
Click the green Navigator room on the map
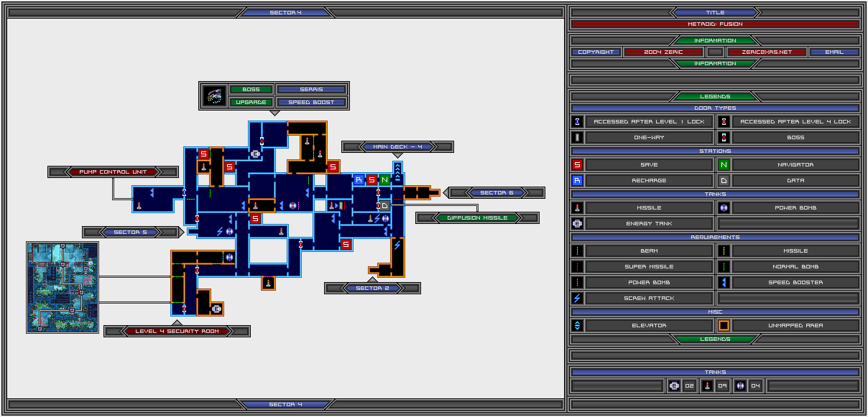tap(384, 180)
